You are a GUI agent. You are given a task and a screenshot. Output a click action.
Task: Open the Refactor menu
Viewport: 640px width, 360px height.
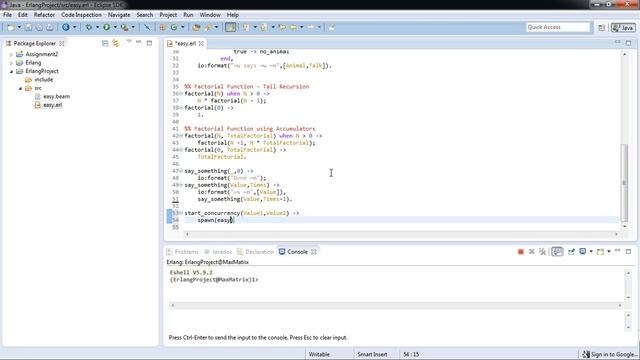coord(44,15)
